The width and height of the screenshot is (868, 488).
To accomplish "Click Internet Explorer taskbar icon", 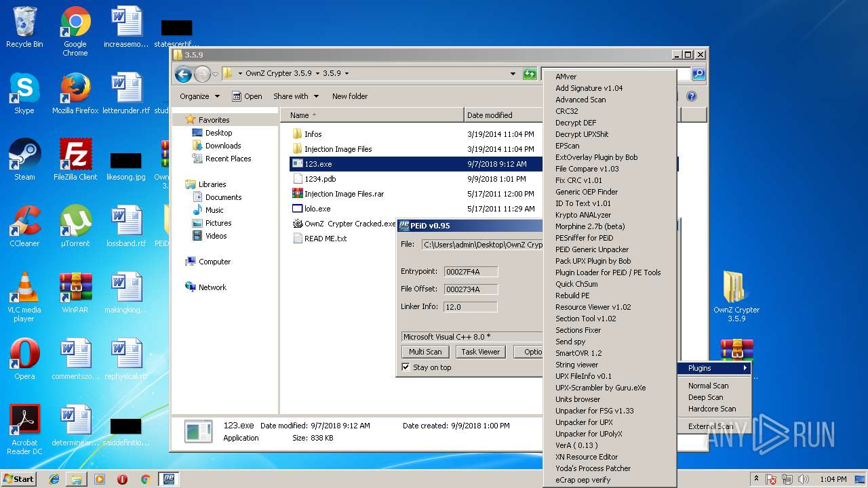I will [x=54, y=479].
